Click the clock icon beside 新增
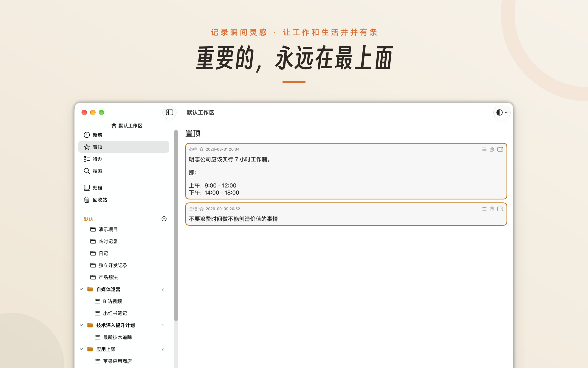 pyautogui.click(x=87, y=135)
